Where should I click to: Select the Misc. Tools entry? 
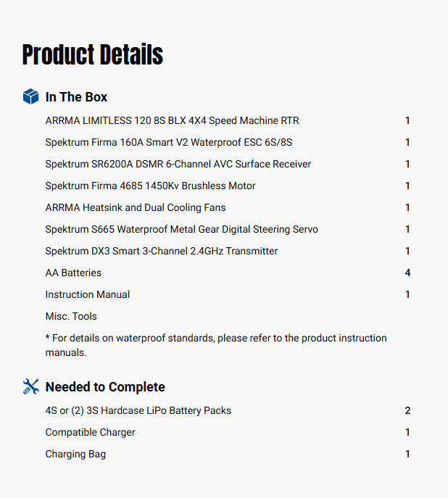click(x=71, y=316)
